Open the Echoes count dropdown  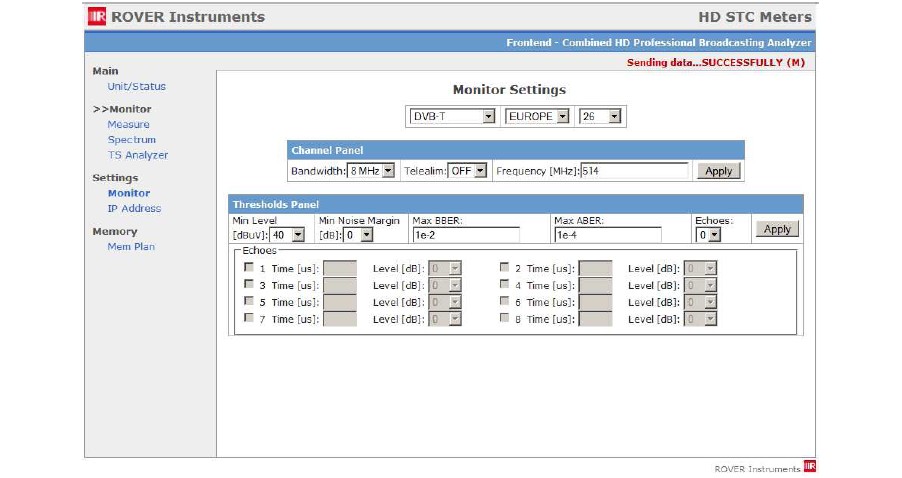pos(708,235)
